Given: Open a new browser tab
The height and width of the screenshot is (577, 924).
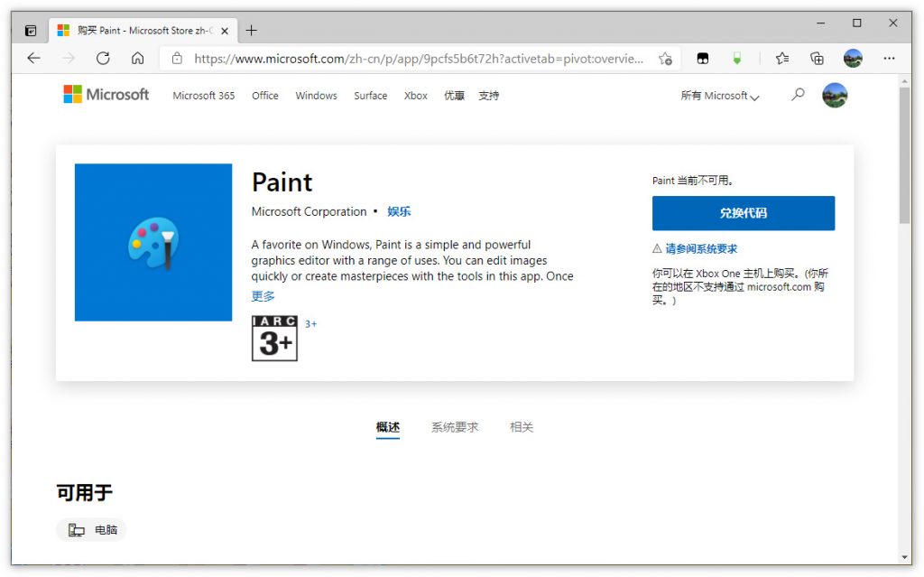Looking at the screenshot, I should [252, 30].
